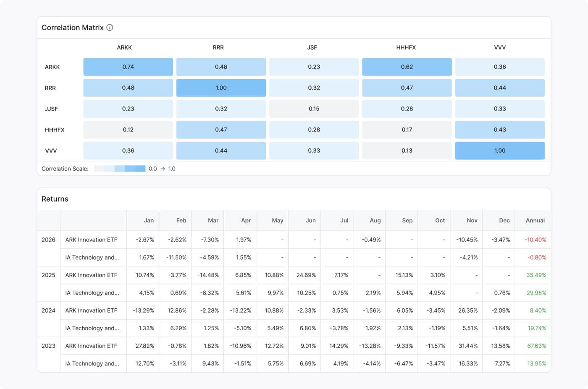Click the Correlation Scale gradient bar

120,169
